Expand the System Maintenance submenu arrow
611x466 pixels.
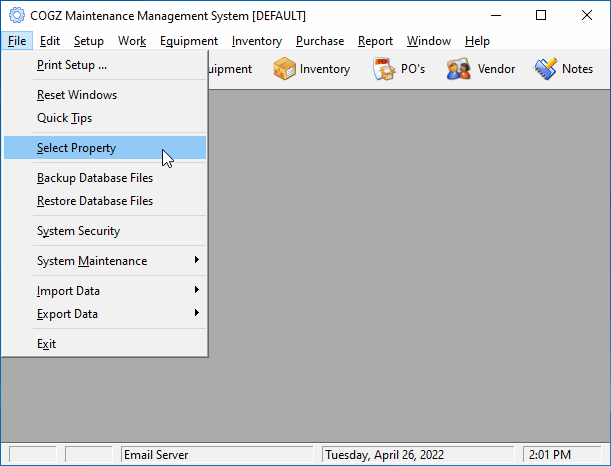(x=197, y=260)
